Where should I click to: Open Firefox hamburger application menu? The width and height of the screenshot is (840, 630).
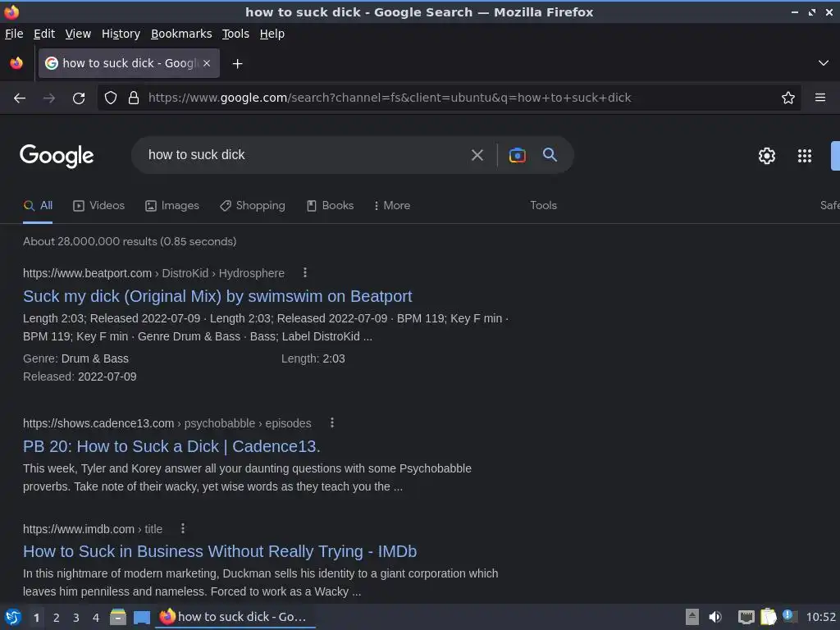(820, 98)
